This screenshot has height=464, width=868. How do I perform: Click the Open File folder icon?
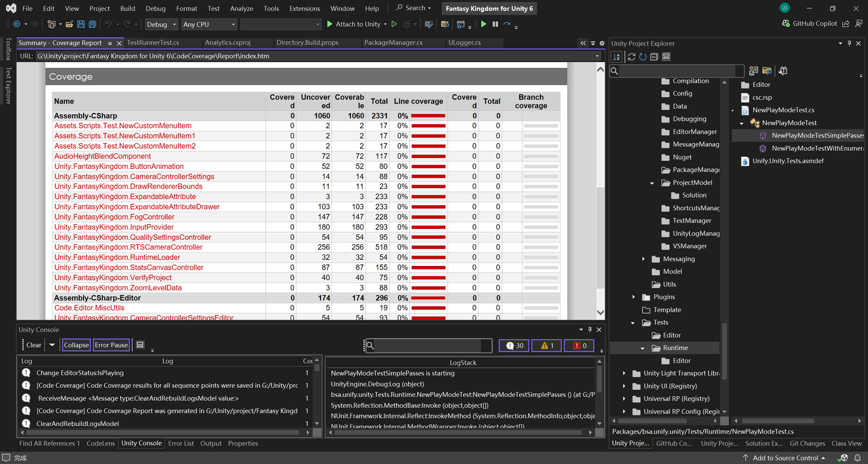[x=69, y=24]
